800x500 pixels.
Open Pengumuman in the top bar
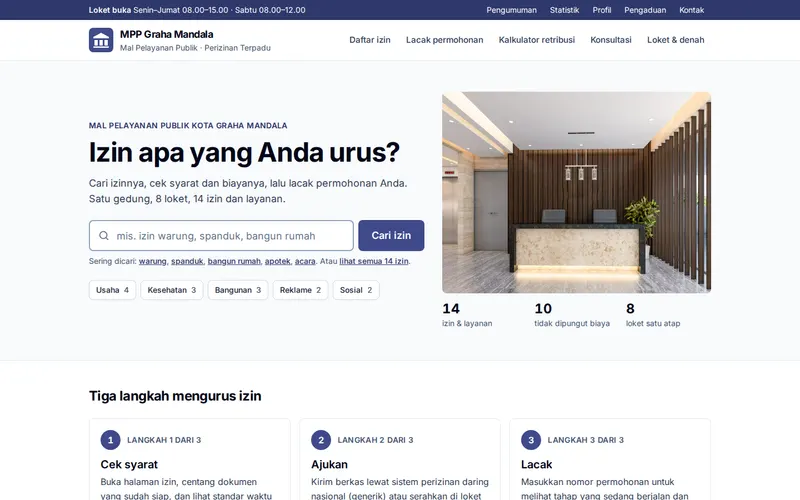pyautogui.click(x=511, y=10)
